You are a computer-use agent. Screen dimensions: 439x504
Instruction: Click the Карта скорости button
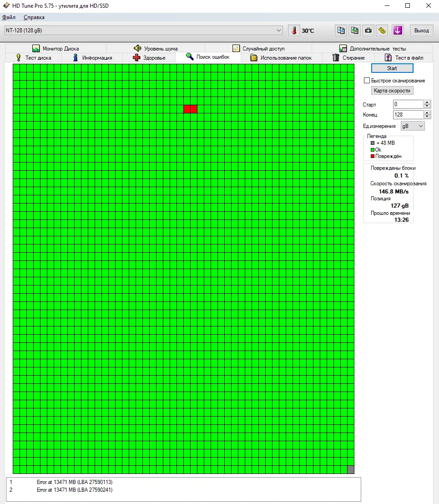coord(392,91)
